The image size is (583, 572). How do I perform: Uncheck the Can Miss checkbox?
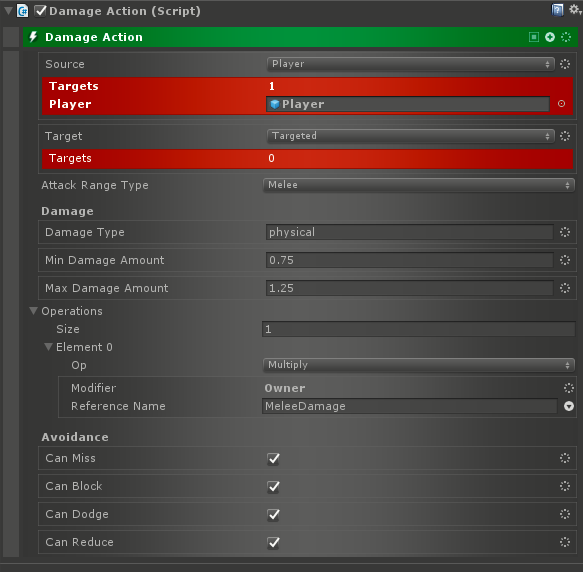pos(273,459)
